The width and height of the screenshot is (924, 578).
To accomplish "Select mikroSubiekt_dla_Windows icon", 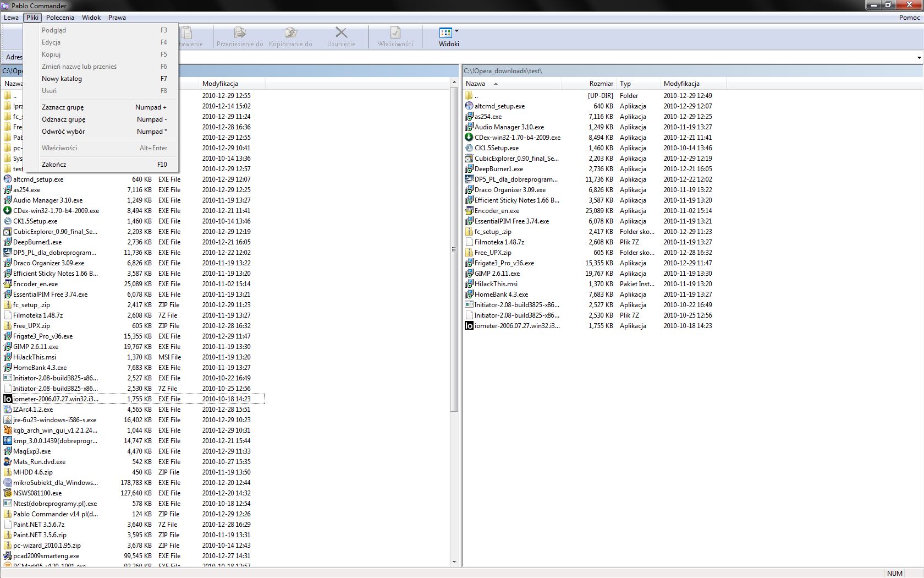I will pyautogui.click(x=8, y=482).
